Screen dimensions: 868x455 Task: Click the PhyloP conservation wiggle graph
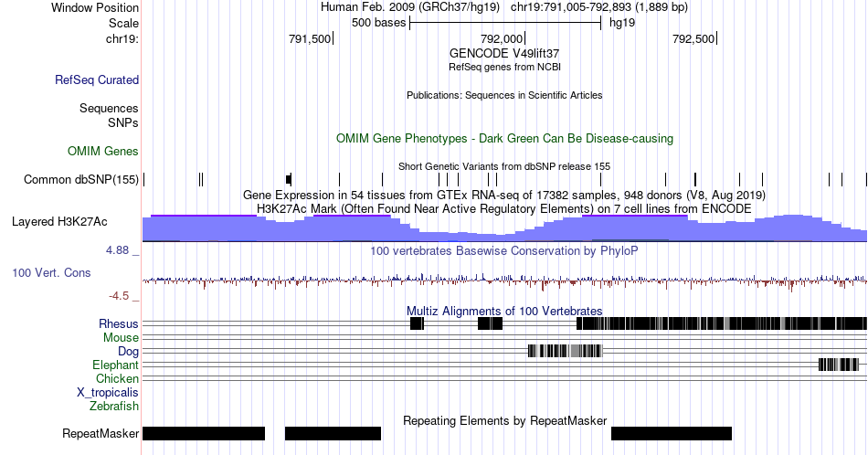click(x=504, y=280)
